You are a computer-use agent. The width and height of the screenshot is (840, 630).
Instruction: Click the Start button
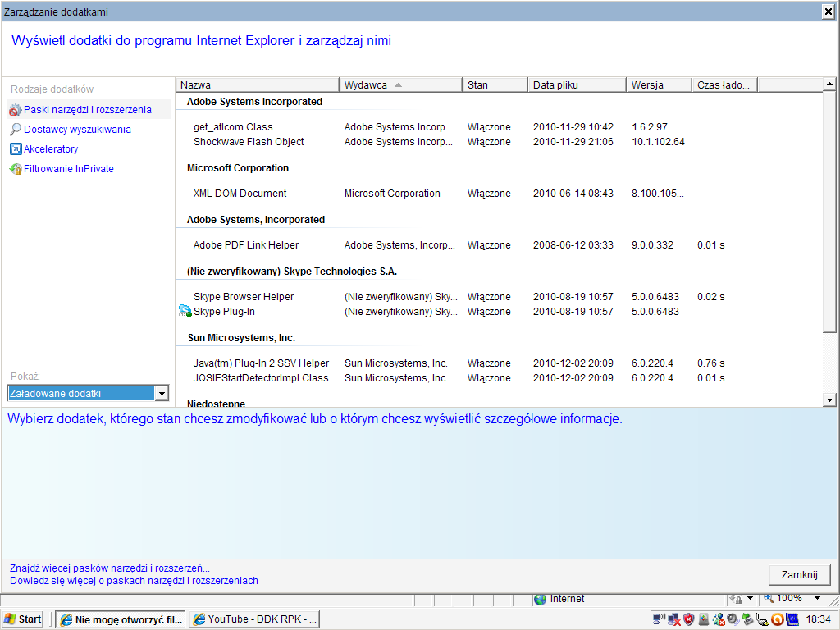(x=23, y=619)
